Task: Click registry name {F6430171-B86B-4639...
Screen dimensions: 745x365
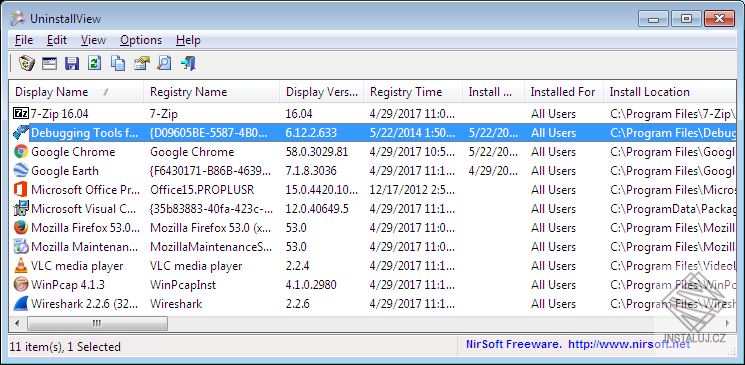Action: click(x=211, y=171)
